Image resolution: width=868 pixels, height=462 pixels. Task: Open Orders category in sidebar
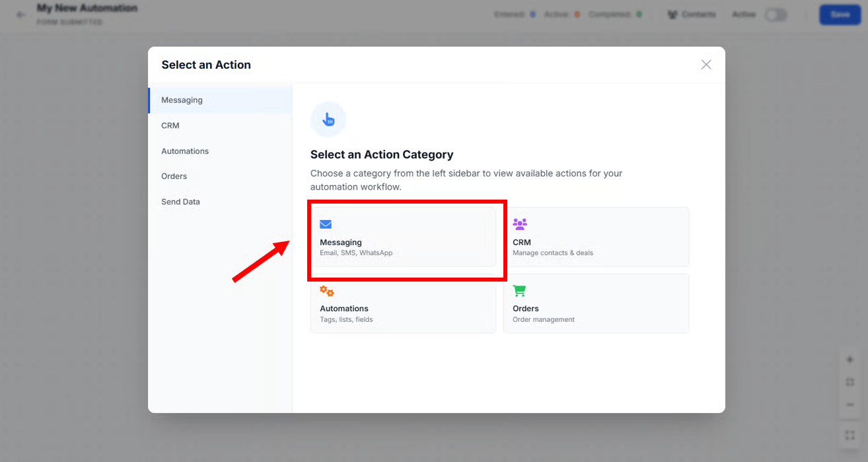click(x=174, y=176)
